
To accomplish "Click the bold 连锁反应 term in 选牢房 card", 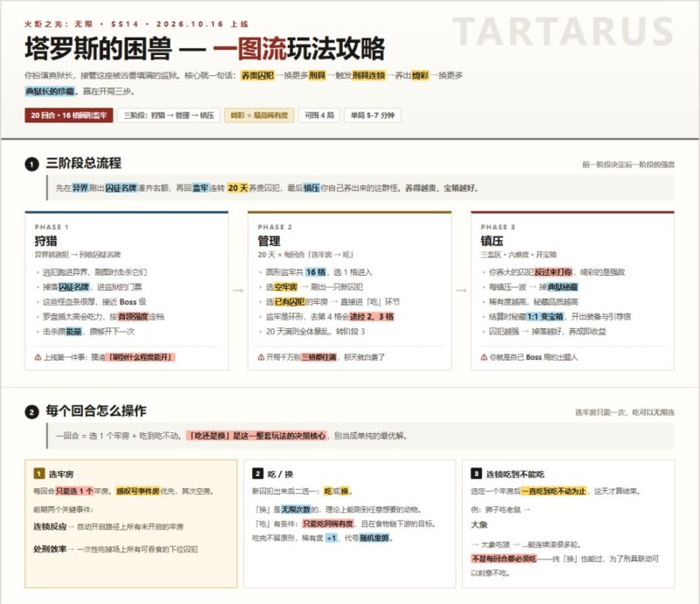I will pos(50,527).
